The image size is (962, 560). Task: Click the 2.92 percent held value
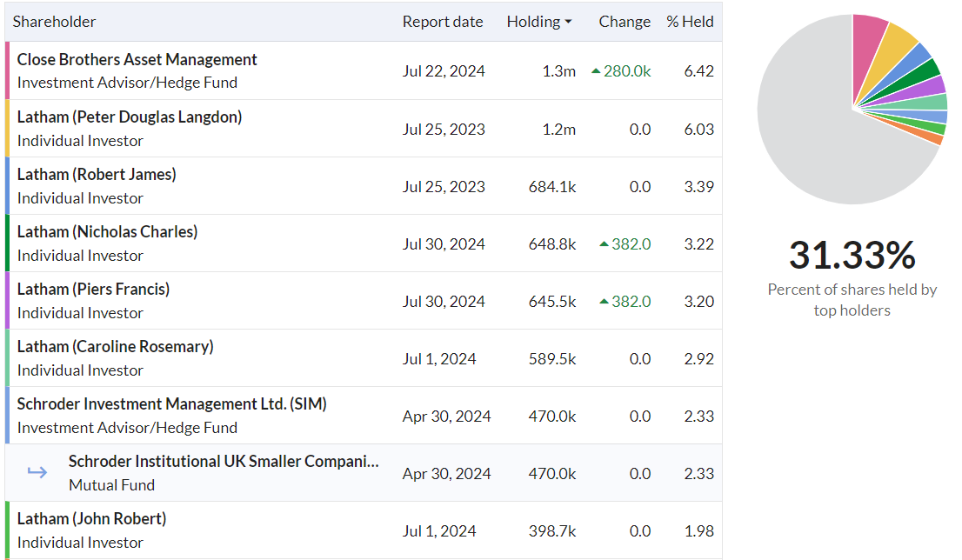pos(698,359)
